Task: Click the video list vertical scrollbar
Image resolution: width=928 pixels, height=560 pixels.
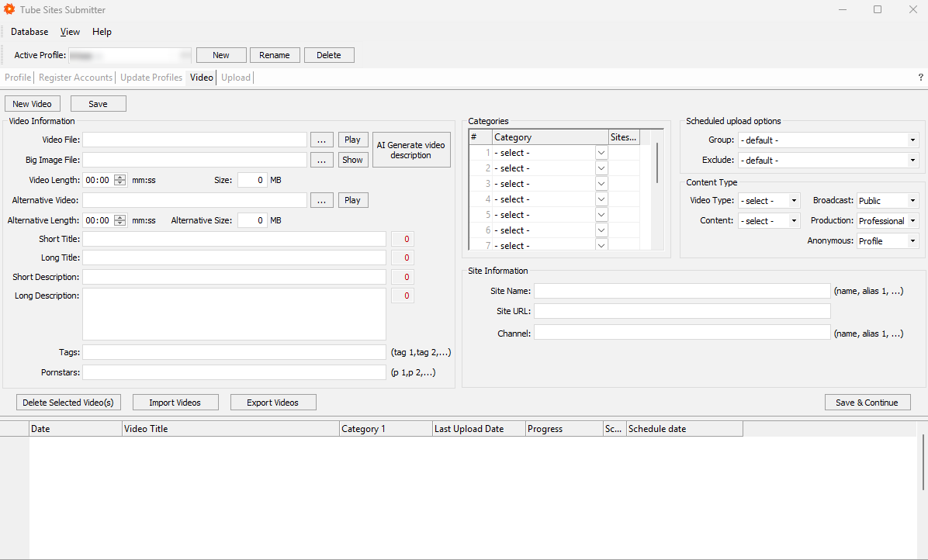Action: point(923,462)
